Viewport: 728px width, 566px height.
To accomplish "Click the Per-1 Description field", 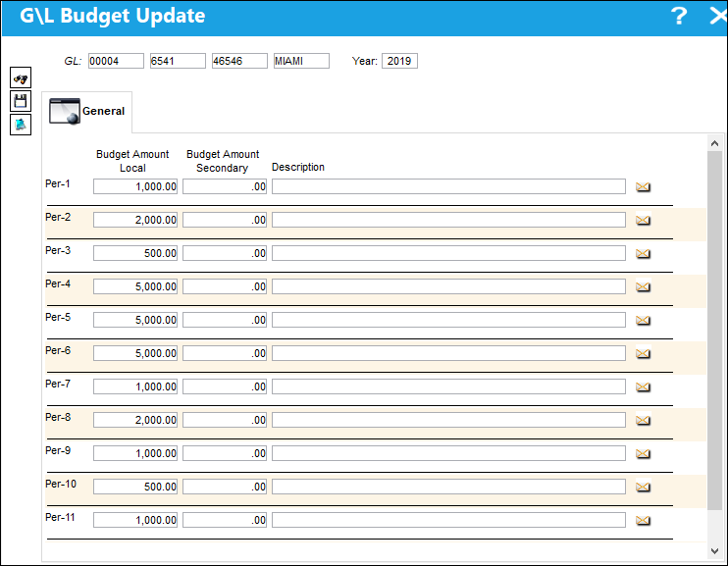I will pos(449,186).
